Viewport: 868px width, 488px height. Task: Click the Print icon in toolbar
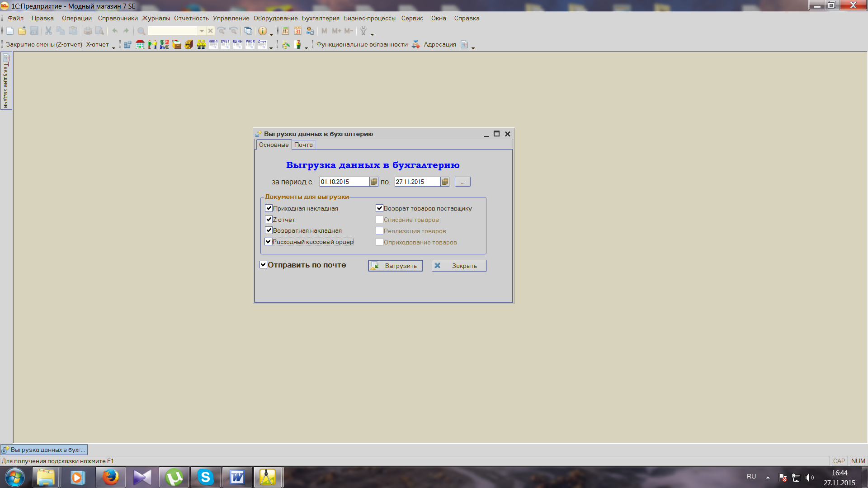(x=88, y=31)
